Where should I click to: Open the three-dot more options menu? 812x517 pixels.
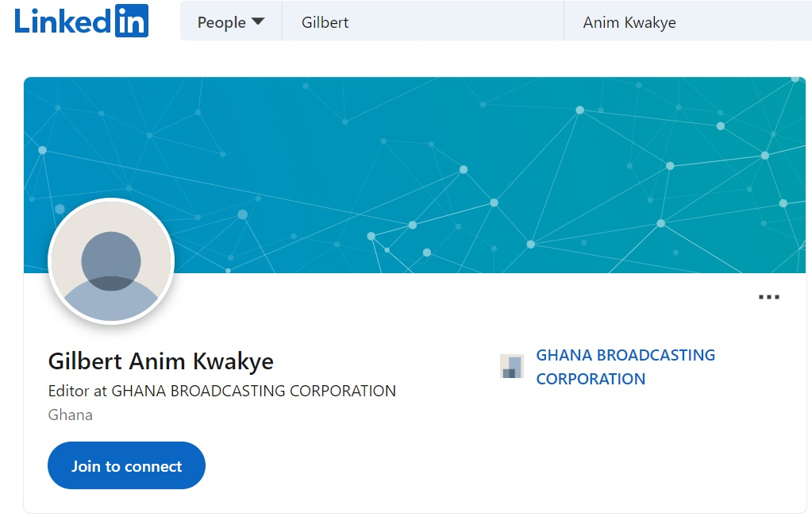768,297
